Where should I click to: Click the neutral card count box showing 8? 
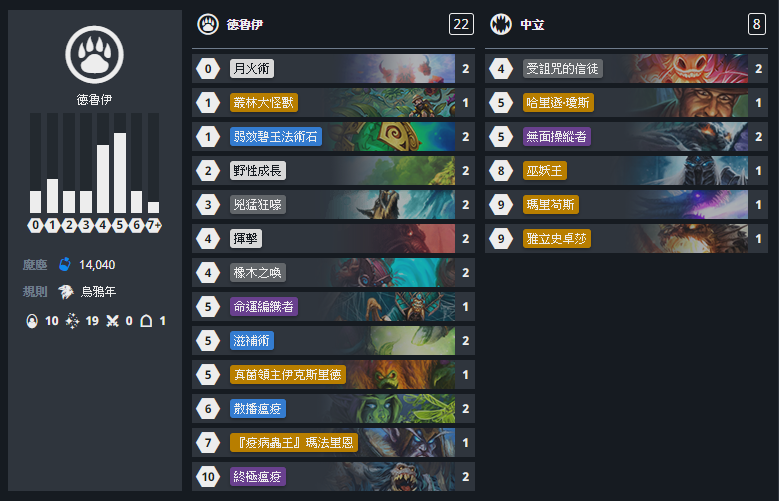[x=757, y=24]
